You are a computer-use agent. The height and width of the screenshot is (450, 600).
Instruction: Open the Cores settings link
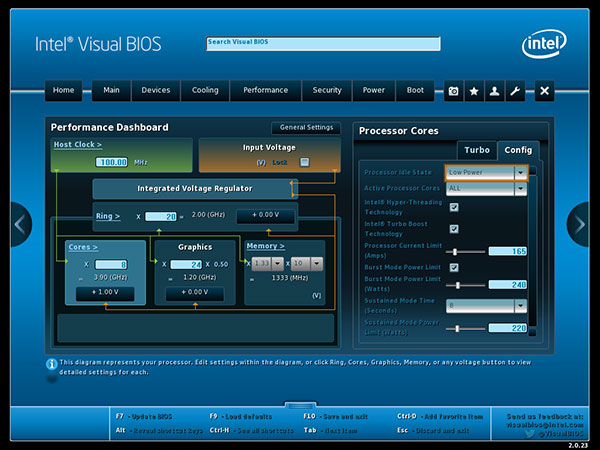(83, 248)
